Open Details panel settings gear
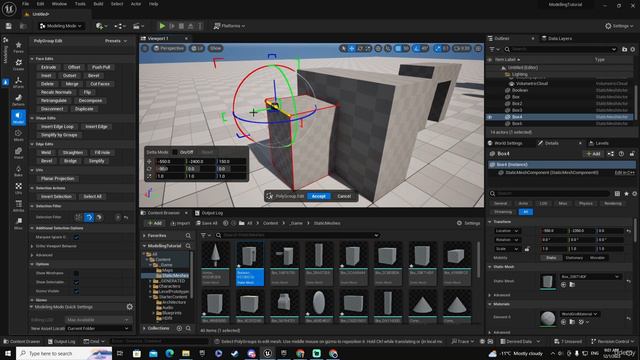The height and width of the screenshot is (360, 640). (634, 193)
